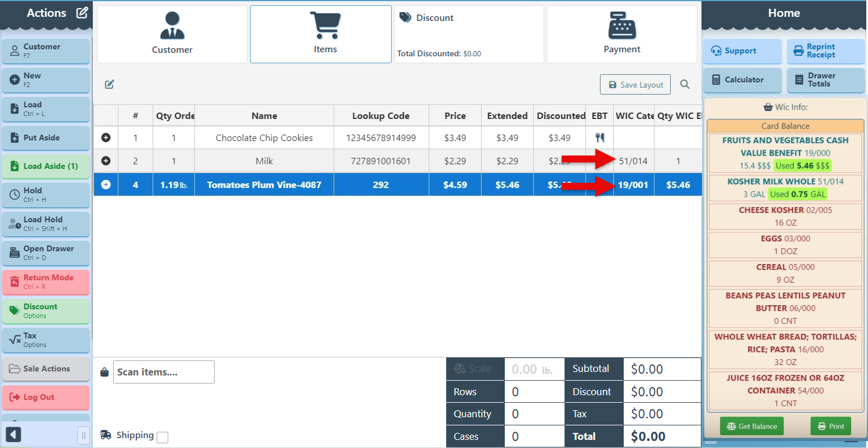Click the Get Balance button
The image size is (868, 448).
coord(751,426)
